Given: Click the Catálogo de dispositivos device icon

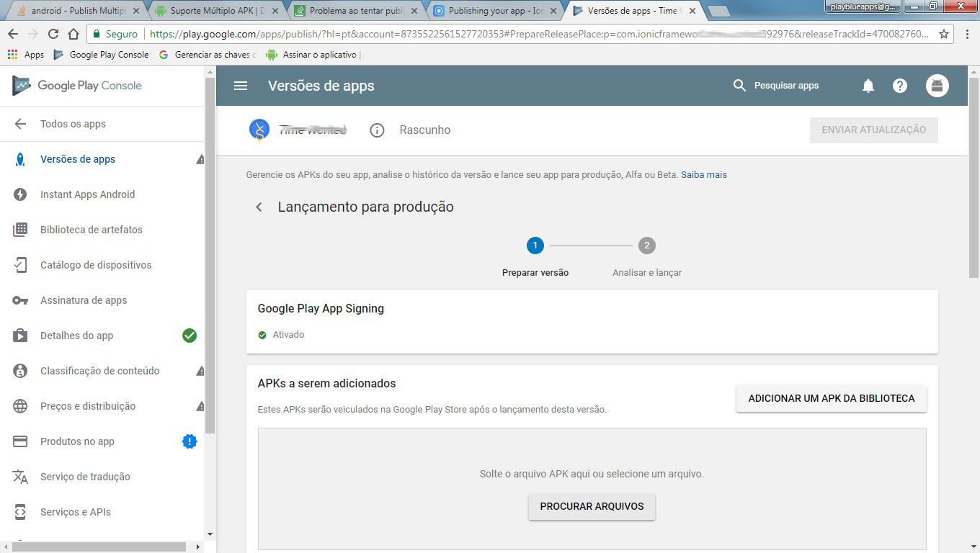Looking at the screenshot, I should pyautogui.click(x=20, y=265).
